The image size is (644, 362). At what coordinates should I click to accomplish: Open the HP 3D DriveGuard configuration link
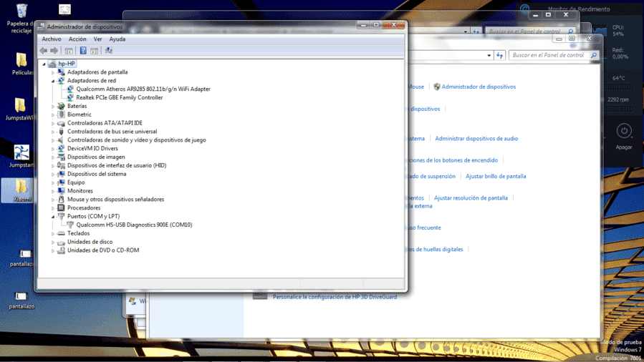(x=335, y=297)
